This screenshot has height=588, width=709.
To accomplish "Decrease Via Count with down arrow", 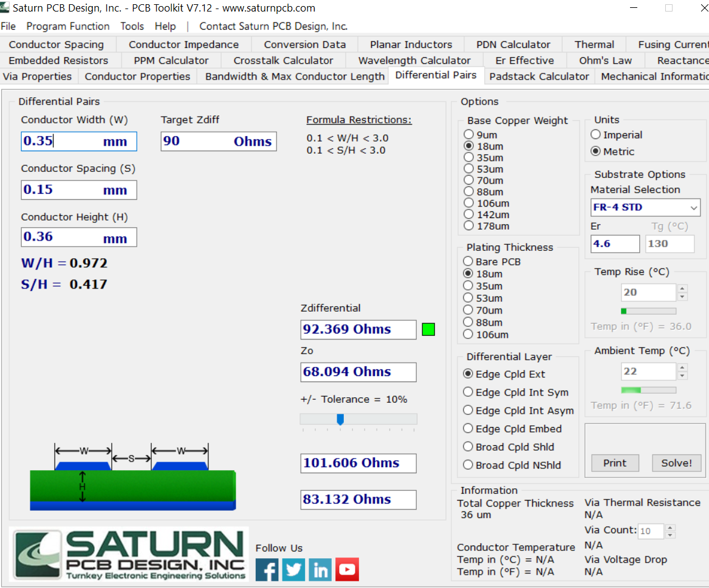I will coord(671,535).
